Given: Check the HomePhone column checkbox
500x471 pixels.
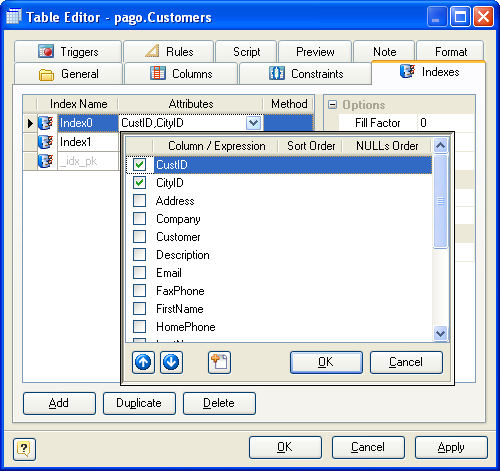Looking at the screenshot, I should (x=139, y=327).
